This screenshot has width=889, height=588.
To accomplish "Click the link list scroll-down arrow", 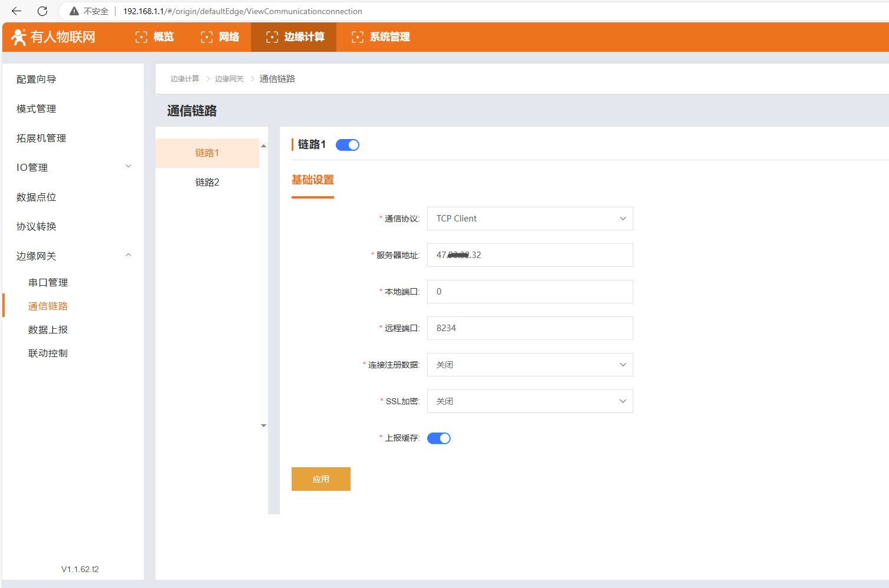I will pos(263,425).
